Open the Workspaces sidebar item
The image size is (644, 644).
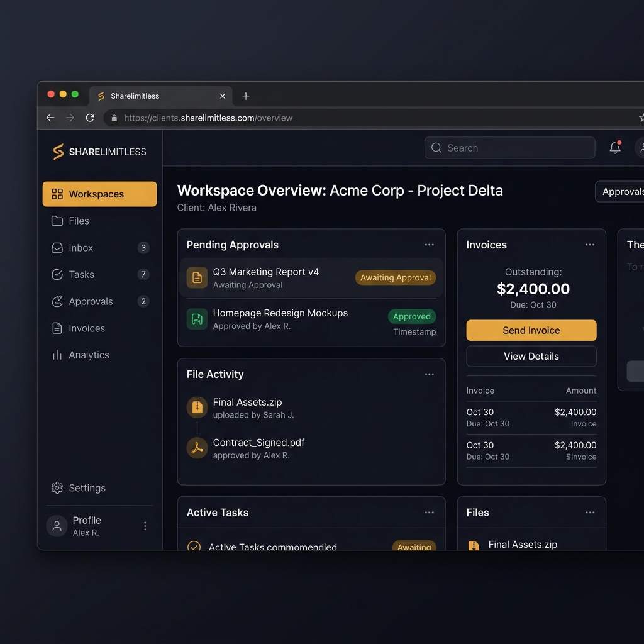[x=99, y=194]
